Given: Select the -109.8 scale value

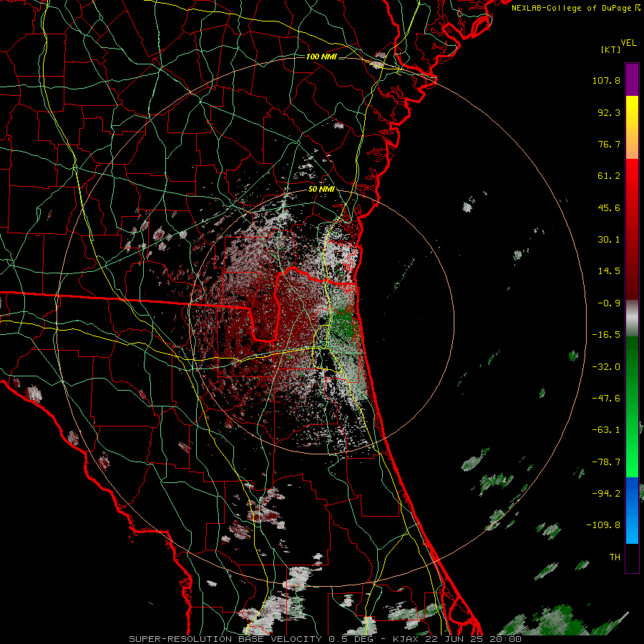Looking at the screenshot, I should [x=604, y=525].
